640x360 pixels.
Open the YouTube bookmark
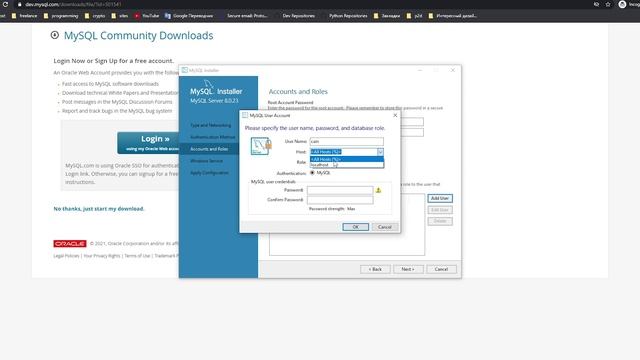click(147, 16)
